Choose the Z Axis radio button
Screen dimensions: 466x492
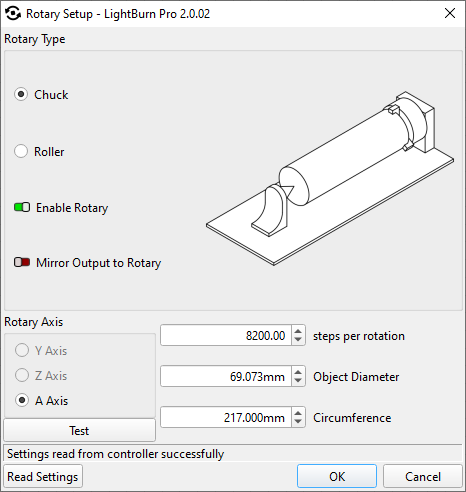(22, 375)
